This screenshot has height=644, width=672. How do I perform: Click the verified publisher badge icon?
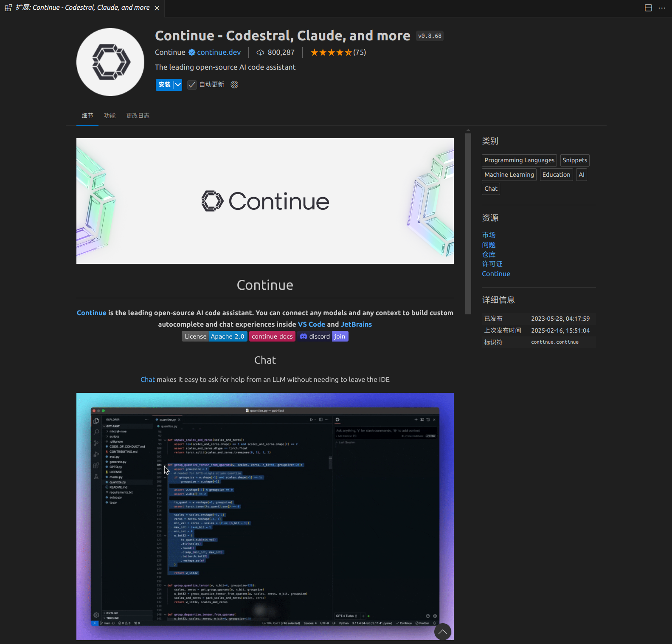coord(192,52)
